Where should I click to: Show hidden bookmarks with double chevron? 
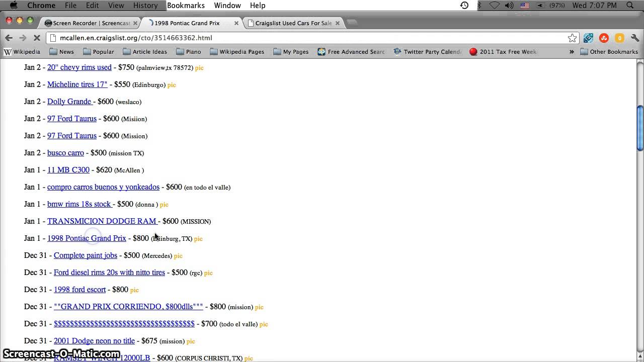tap(572, 52)
